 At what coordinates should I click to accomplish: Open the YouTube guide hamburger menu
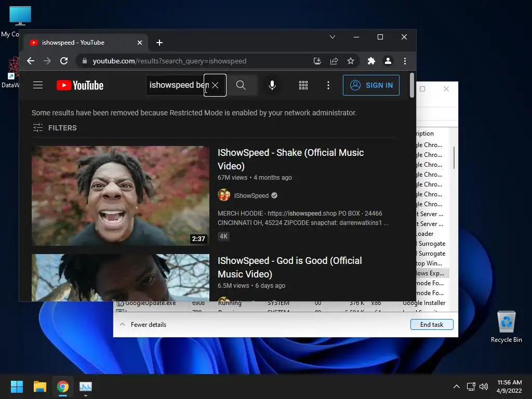[38, 85]
